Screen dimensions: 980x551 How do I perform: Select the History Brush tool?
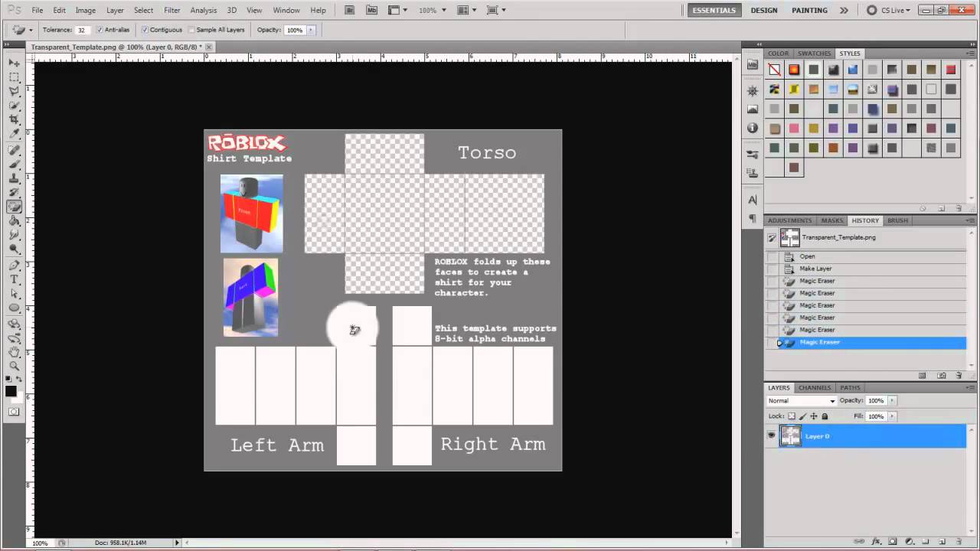pos(14,191)
